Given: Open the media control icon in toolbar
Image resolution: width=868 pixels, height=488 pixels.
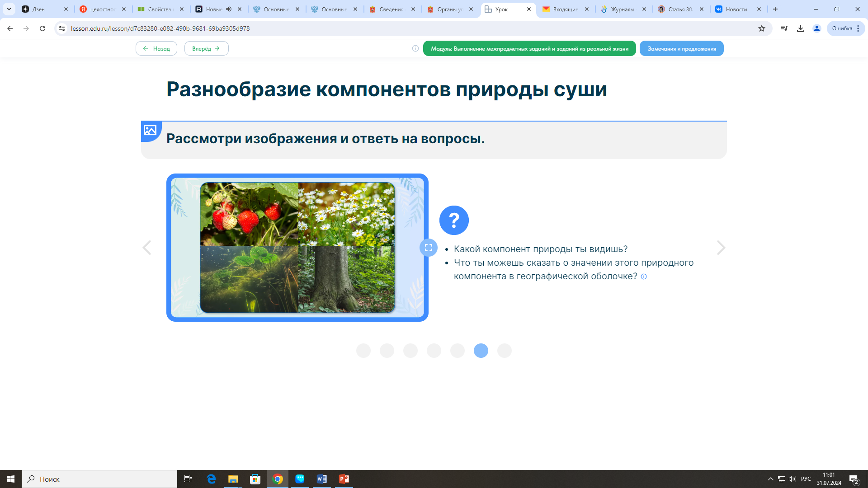Looking at the screenshot, I should (x=784, y=28).
